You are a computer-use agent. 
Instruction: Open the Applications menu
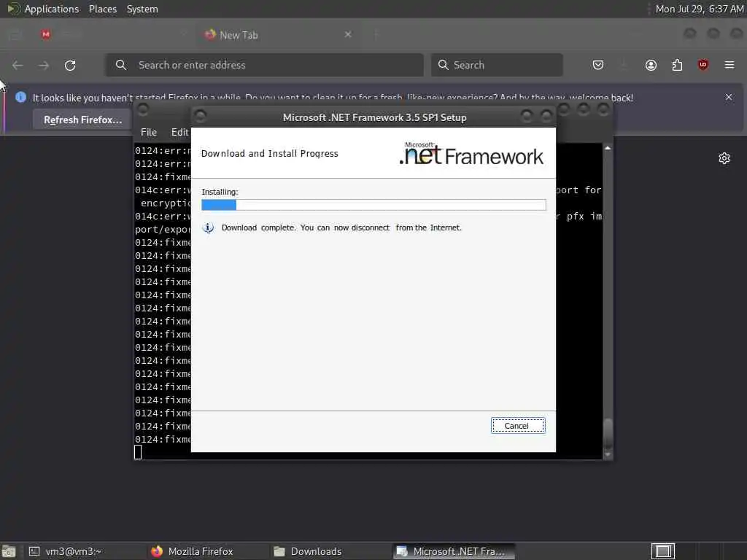click(x=52, y=9)
